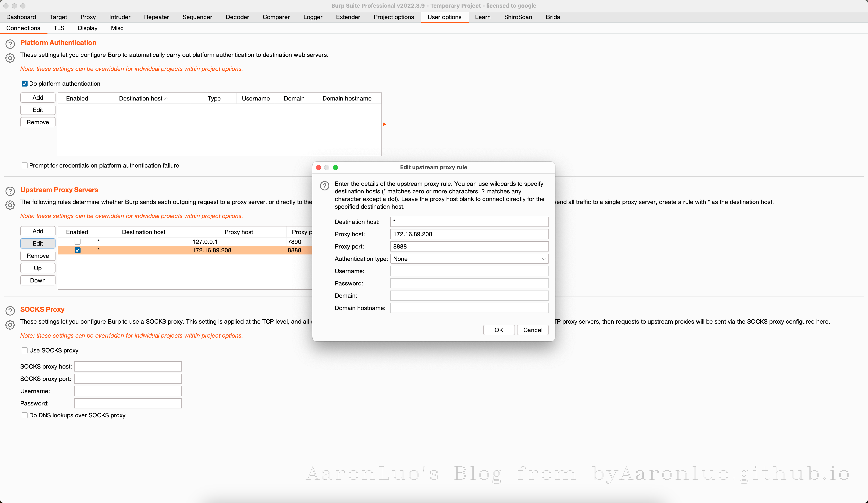Click the Proxy host input field
The width and height of the screenshot is (868, 503).
click(469, 234)
